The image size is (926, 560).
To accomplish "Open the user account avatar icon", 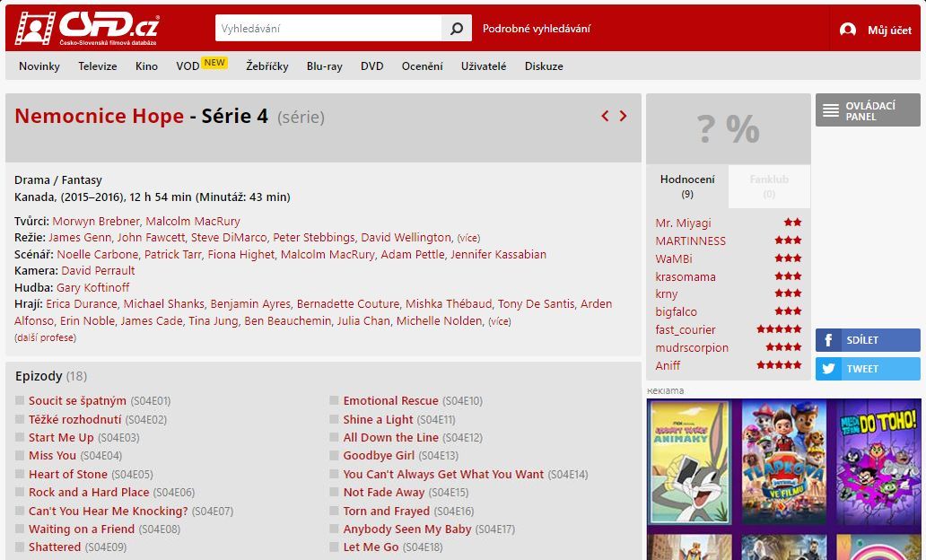I will [x=847, y=30].
